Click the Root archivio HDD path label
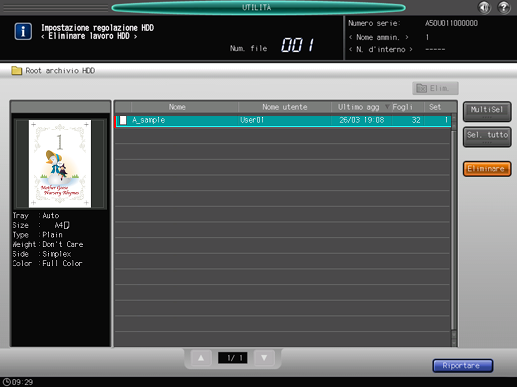The width and height of the screenshot is (517, 387). click(60, 71)
